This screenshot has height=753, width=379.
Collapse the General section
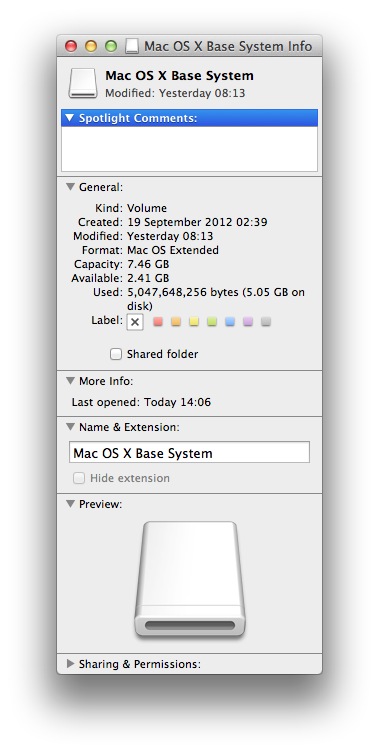tap(71, 187)
